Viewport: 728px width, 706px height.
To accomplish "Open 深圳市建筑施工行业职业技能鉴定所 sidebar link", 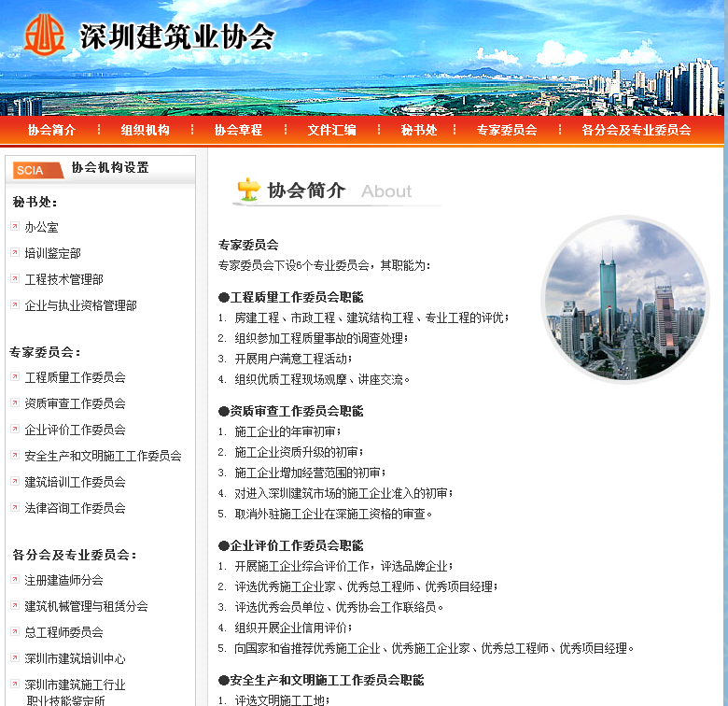I will point(75,692).
